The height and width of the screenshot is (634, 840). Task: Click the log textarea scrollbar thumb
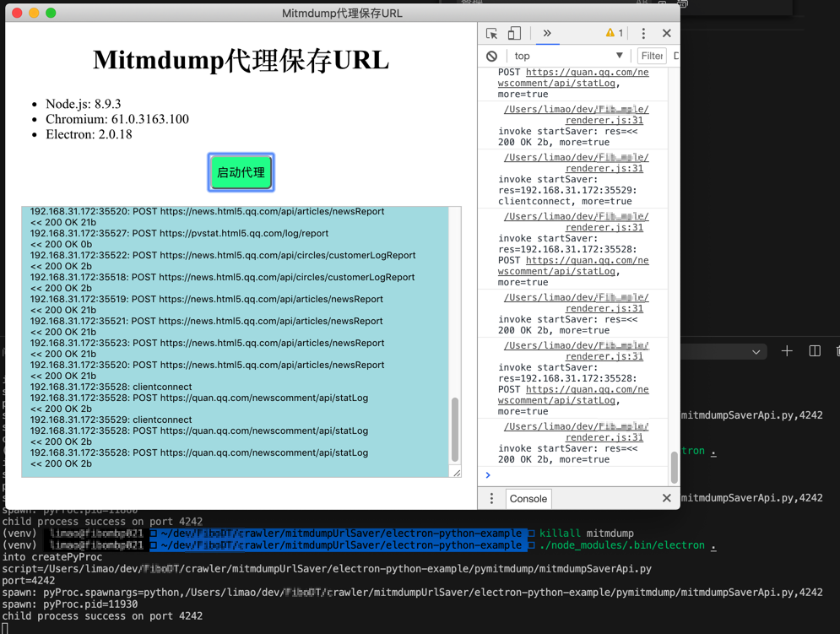[455, 429]
